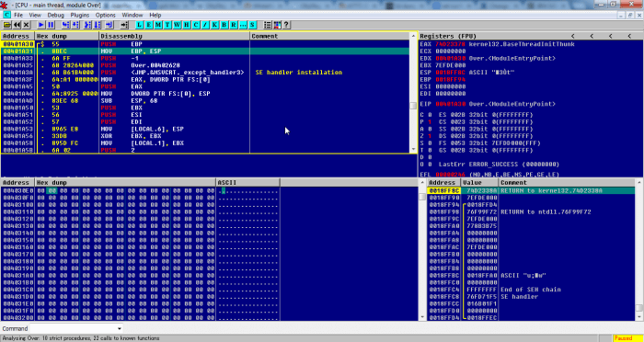The image size is (644, 342).
Task: Click the Restart program rewind icon
Action: 17,25
